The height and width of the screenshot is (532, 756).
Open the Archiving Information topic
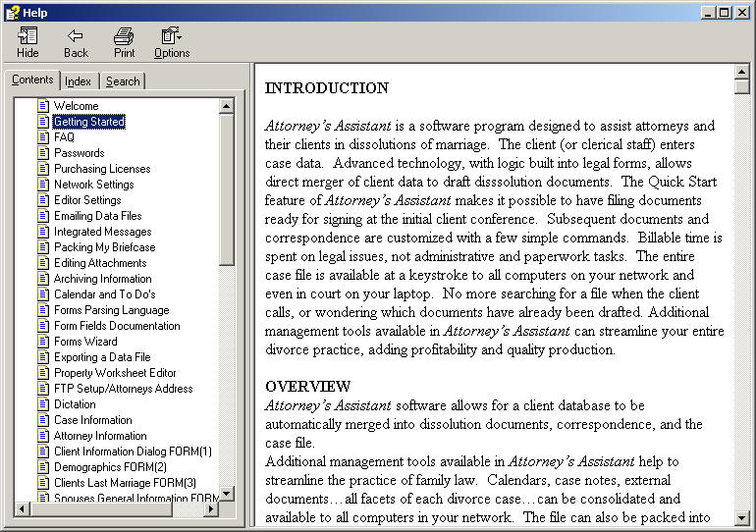click(x=103, y=279)
